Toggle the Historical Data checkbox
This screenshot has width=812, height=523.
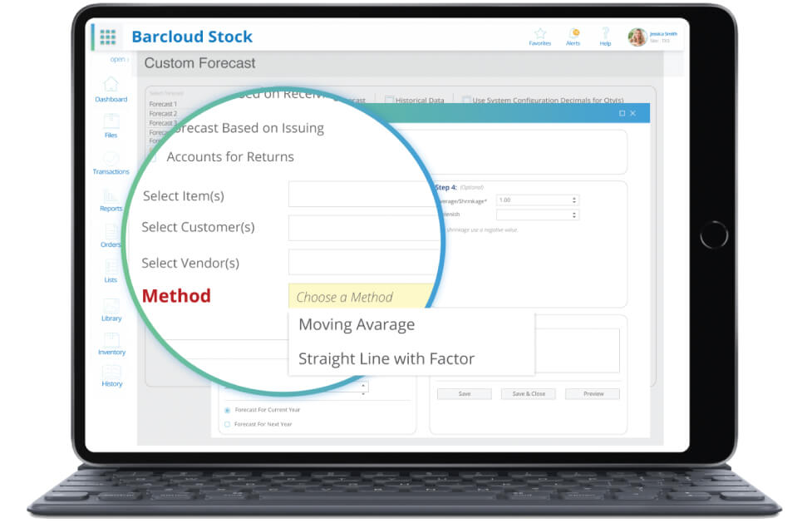[389, 100]
